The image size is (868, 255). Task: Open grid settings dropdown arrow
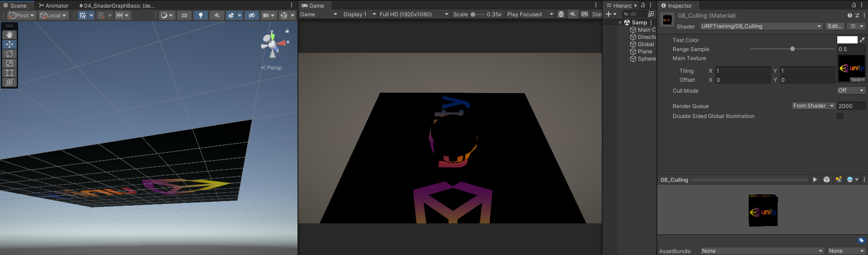[x=91, y=15]
